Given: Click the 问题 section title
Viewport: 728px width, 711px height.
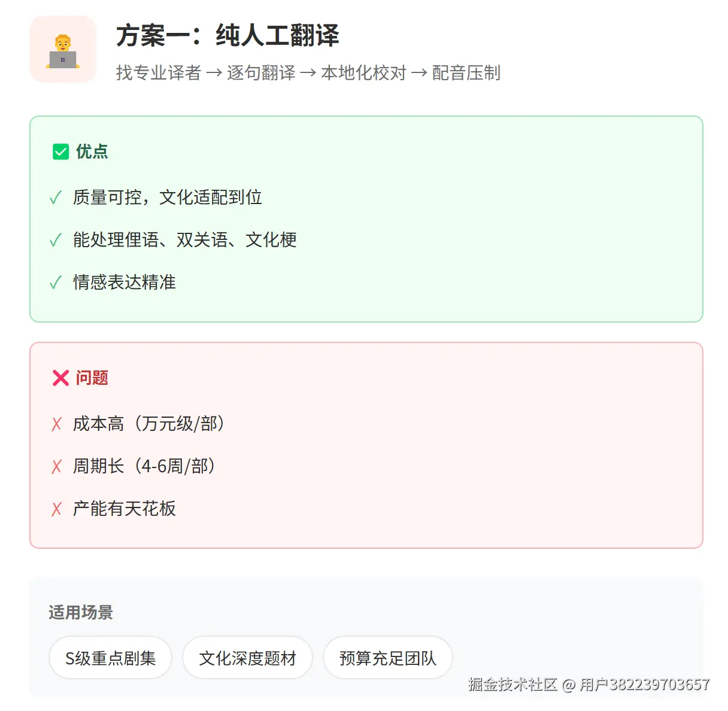Looking at the screenshot, I should (x=92, y=378).
